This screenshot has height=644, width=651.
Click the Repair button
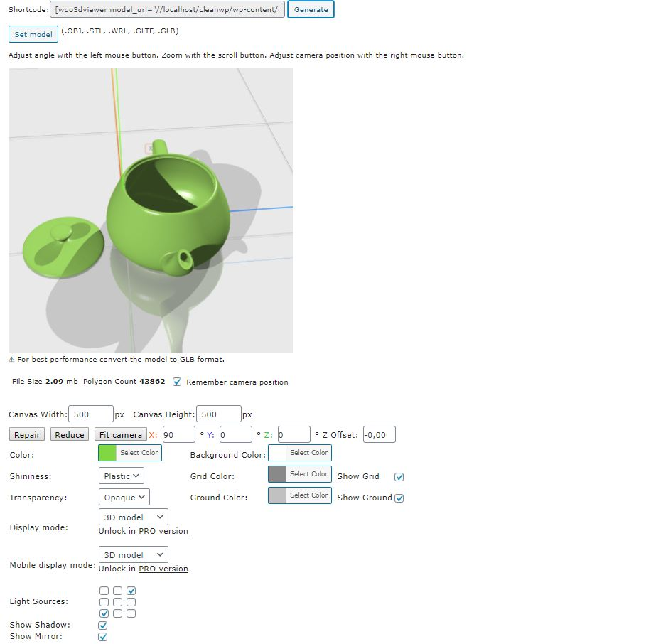click(27, 435)
